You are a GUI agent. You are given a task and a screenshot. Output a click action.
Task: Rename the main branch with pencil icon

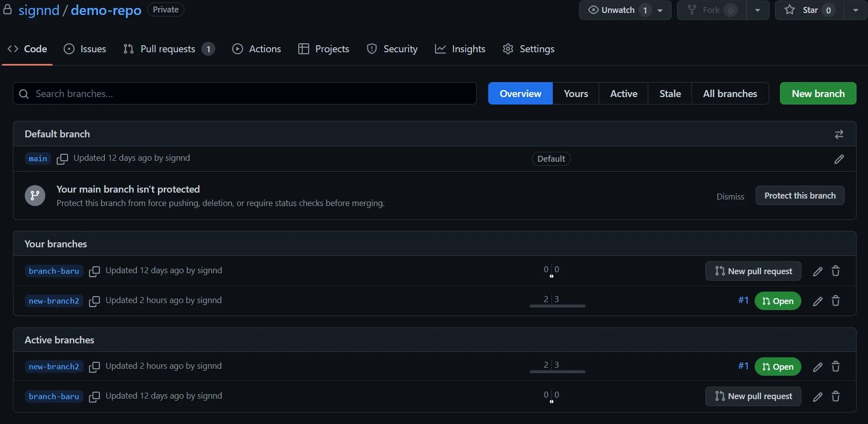click(839, 159)
